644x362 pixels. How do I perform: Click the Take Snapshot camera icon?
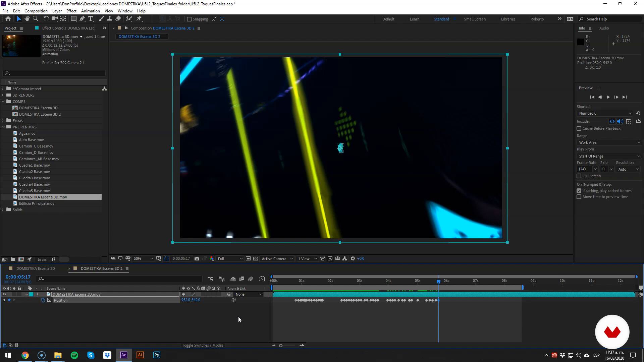197,259
